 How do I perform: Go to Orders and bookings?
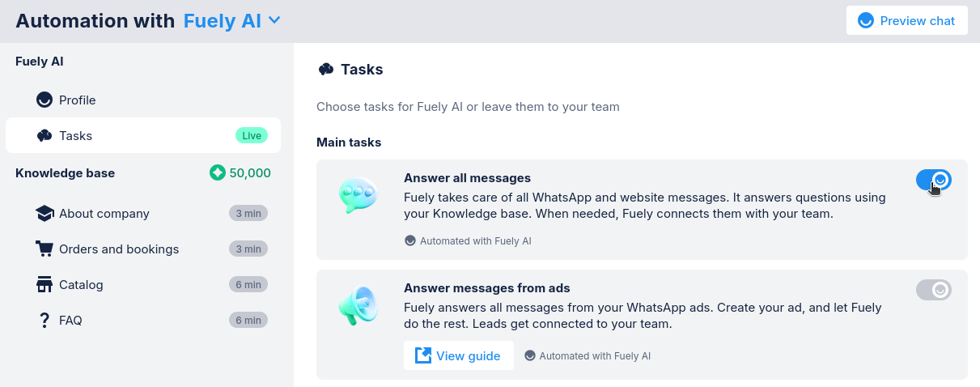[119, 249]
